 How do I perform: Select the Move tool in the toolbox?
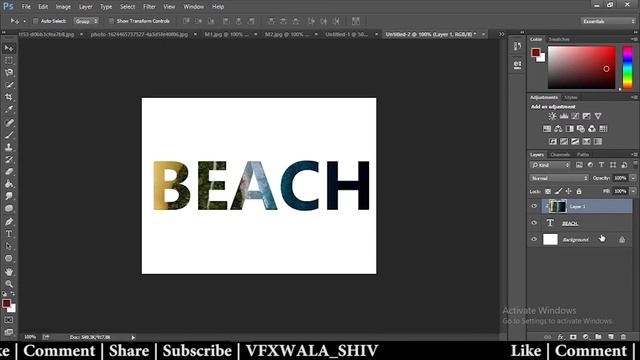pyautogui.click(x=9, y=48)
